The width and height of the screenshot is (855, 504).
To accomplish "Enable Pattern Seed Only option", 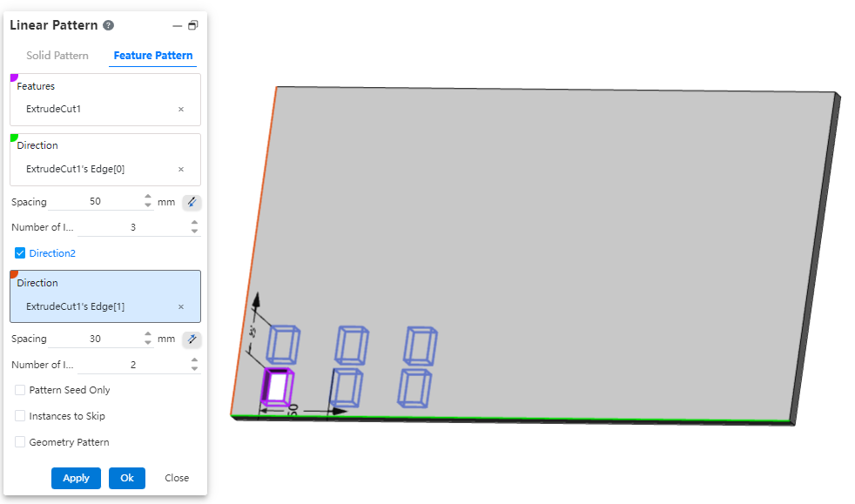I will pos(20,390).
